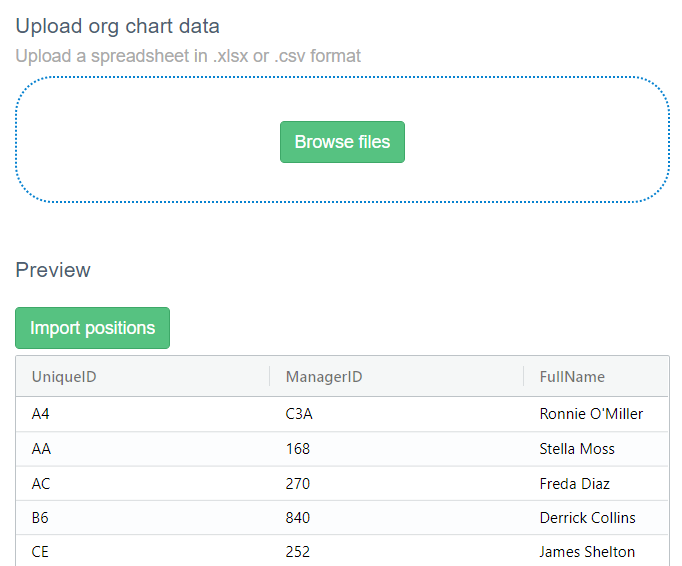Select the ManagerID cell 168
Screen dimensions: 682x566
(298, 449)
